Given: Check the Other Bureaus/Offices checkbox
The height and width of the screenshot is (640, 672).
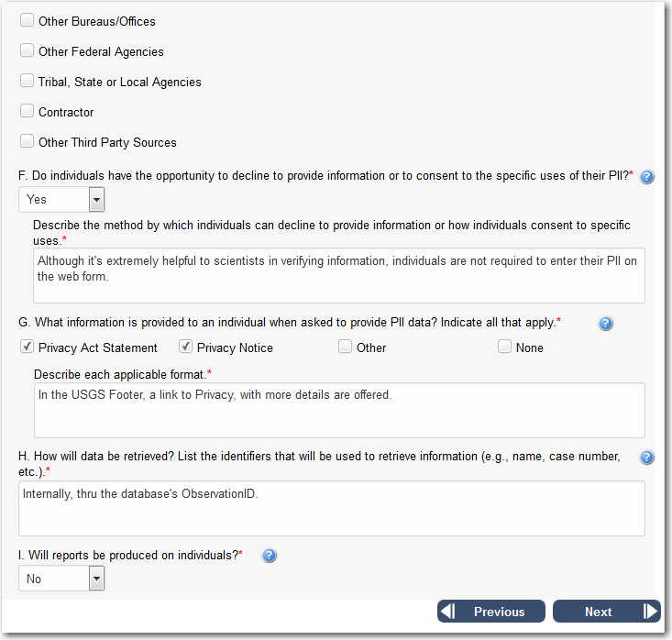Looking at the screenshot, I should point(28,20).
